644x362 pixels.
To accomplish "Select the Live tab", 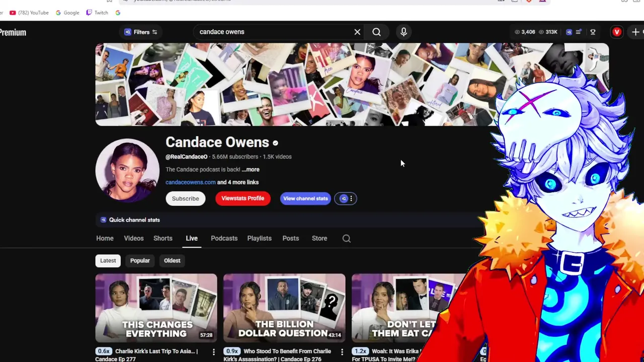I will pos(192,238).
